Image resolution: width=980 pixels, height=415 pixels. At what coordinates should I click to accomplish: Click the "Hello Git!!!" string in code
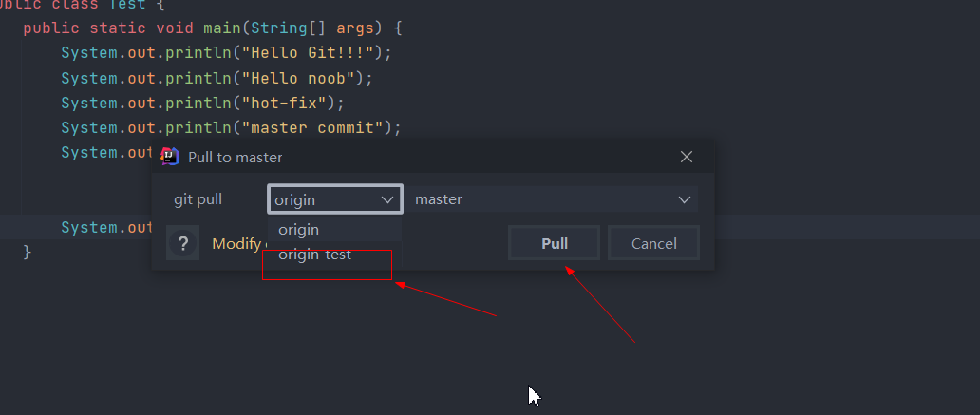pos(308,53)
